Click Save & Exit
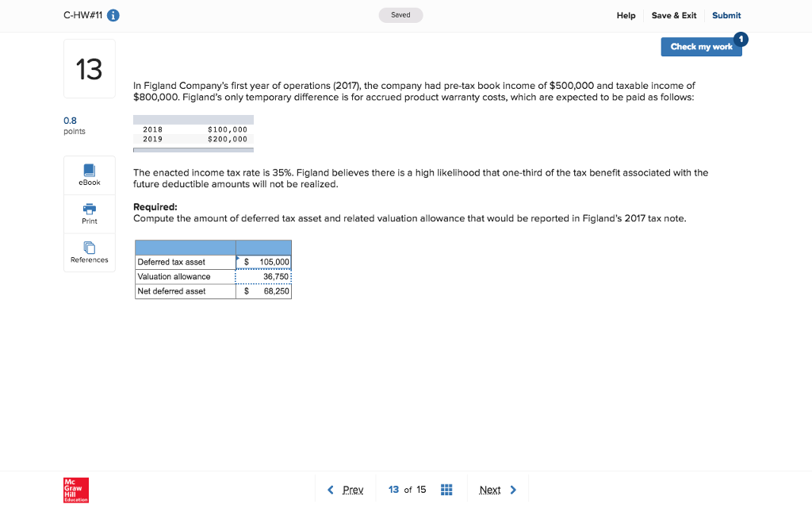This screenshot has height=508, width=812. click(x=674, y=16)
